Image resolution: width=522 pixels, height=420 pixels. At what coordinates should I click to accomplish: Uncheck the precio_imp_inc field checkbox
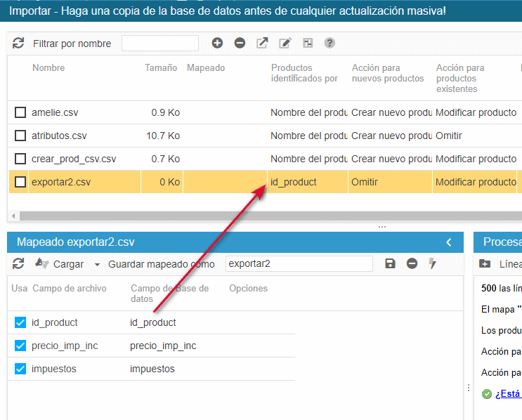coord(20,346)
